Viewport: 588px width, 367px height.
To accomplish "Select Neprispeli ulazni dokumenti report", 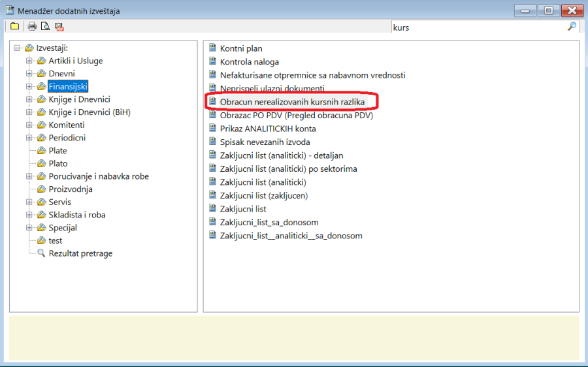I will click(x=272, y=88).
